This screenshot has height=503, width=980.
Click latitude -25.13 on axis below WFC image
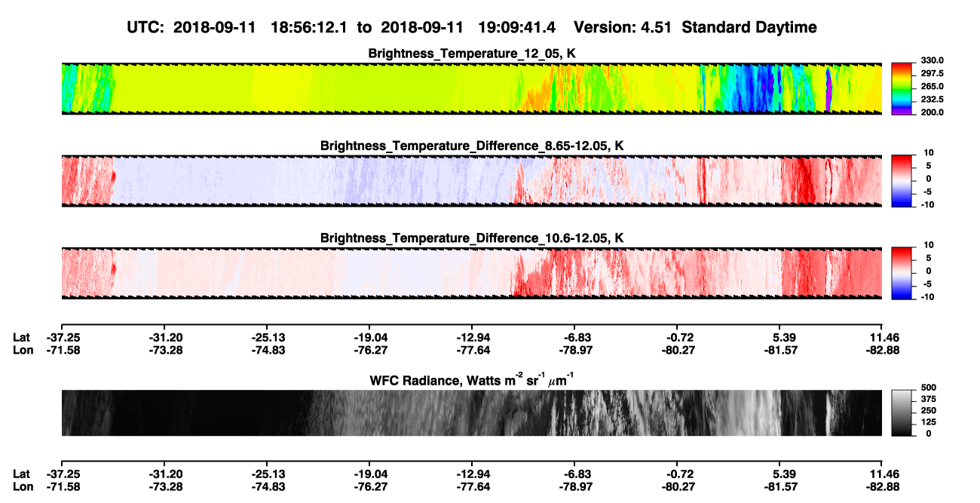point(267,474)
